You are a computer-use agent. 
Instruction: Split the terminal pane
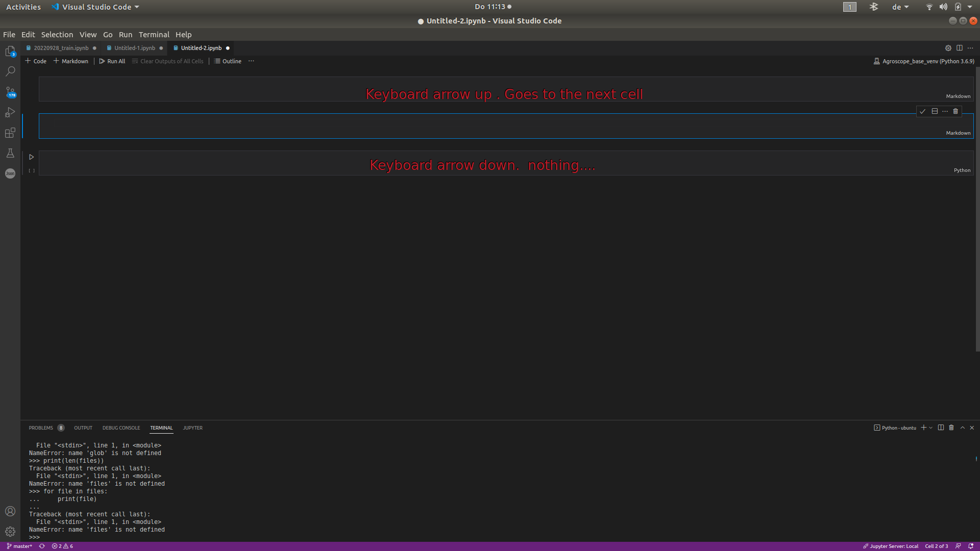(x=941, y=428)
